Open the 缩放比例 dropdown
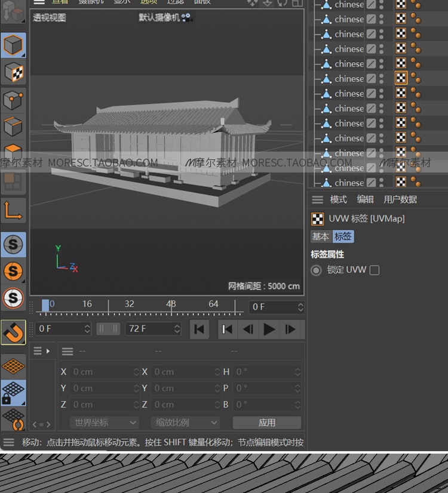The height and width of the screenshot is (493, 448). coord(185,423)
